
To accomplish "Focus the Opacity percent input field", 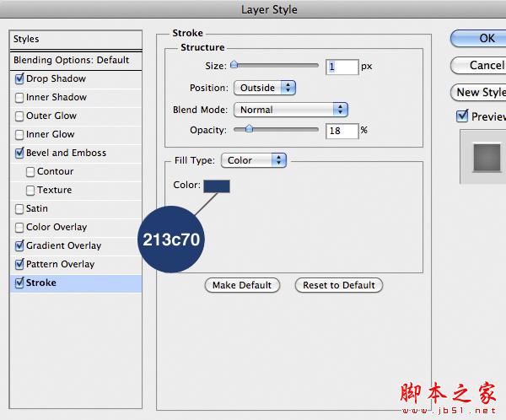I will click(342, 131).
